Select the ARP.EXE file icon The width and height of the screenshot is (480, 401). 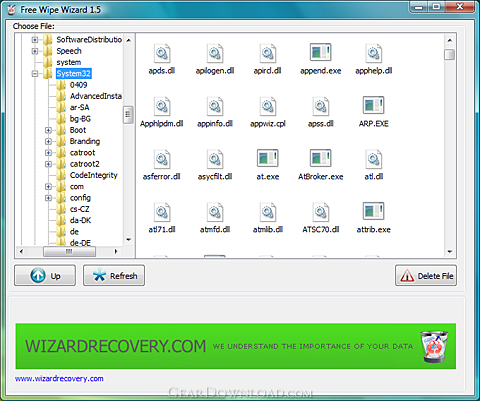click(x=373, y=105)
